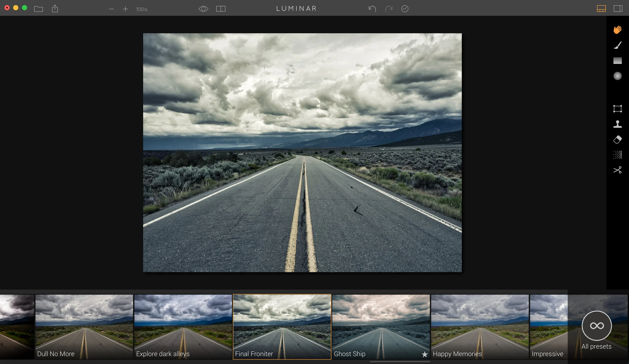This screenshot has height=364, width=629.
Task: Open the All presets category list
Action: click(x=597, y=326)
